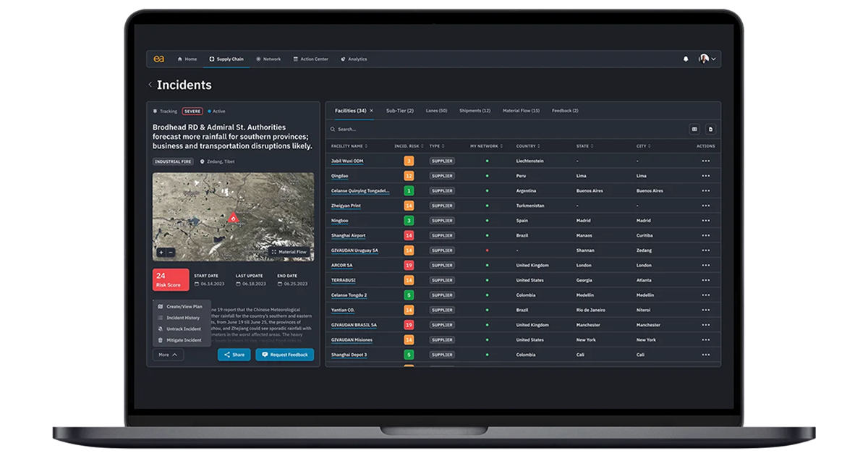Zoom in on the map
This screenshot has width=868, height=456.
[161, 253]
